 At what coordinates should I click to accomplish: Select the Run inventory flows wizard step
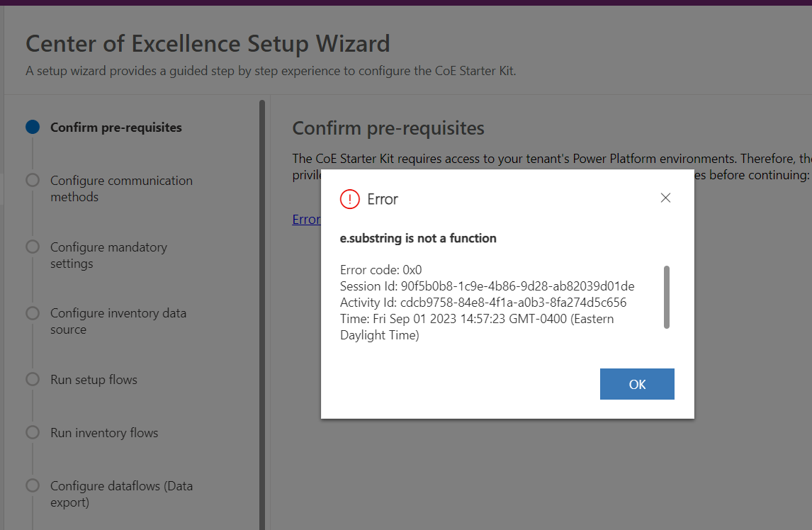tap(104, 432)
